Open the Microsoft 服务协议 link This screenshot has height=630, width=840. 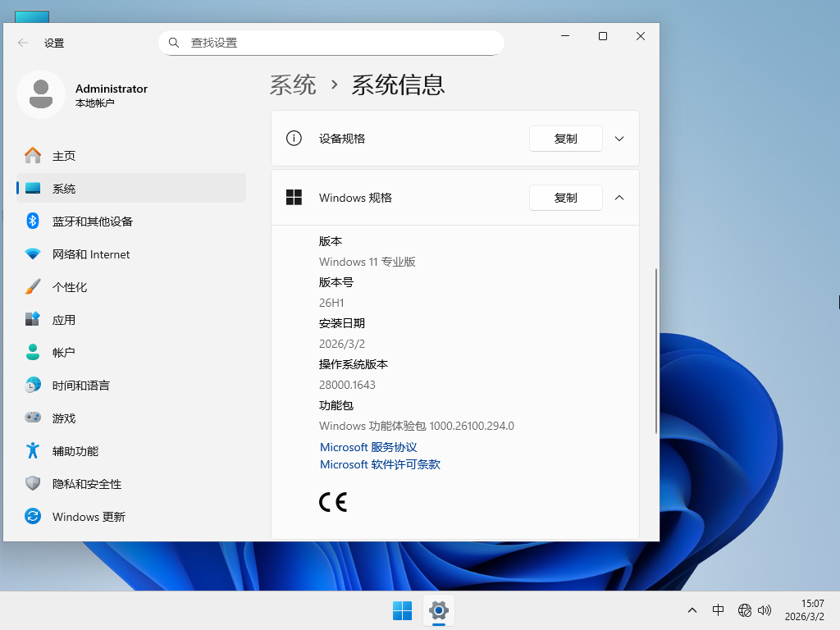coord(367,447)
